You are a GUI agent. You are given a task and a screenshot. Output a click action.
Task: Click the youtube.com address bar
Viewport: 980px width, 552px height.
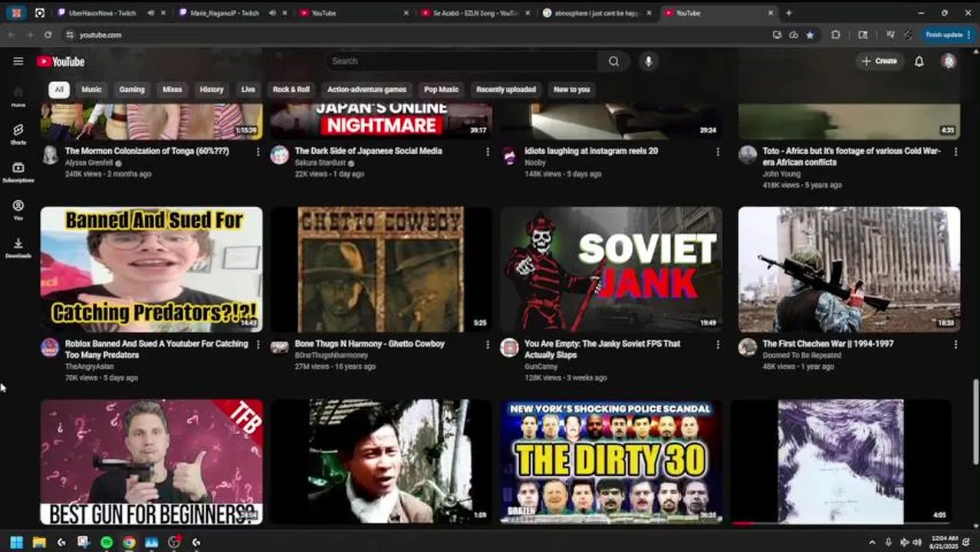[x=414, y=34]
